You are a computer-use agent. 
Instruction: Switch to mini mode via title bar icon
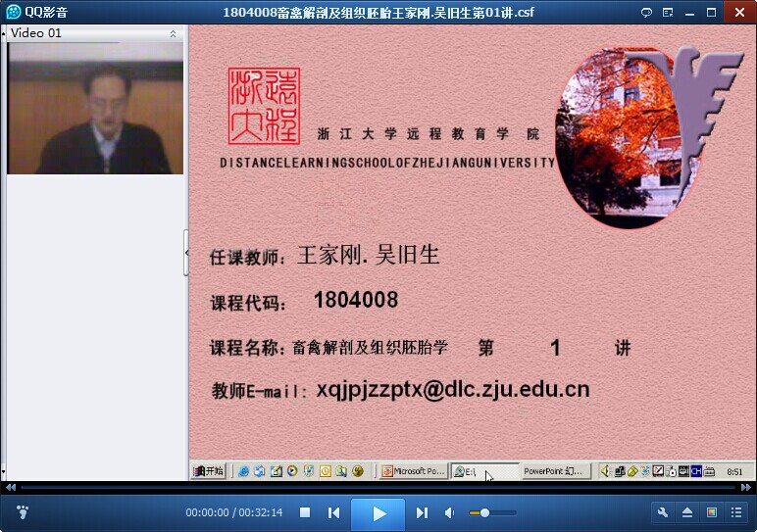pos(668,13)
